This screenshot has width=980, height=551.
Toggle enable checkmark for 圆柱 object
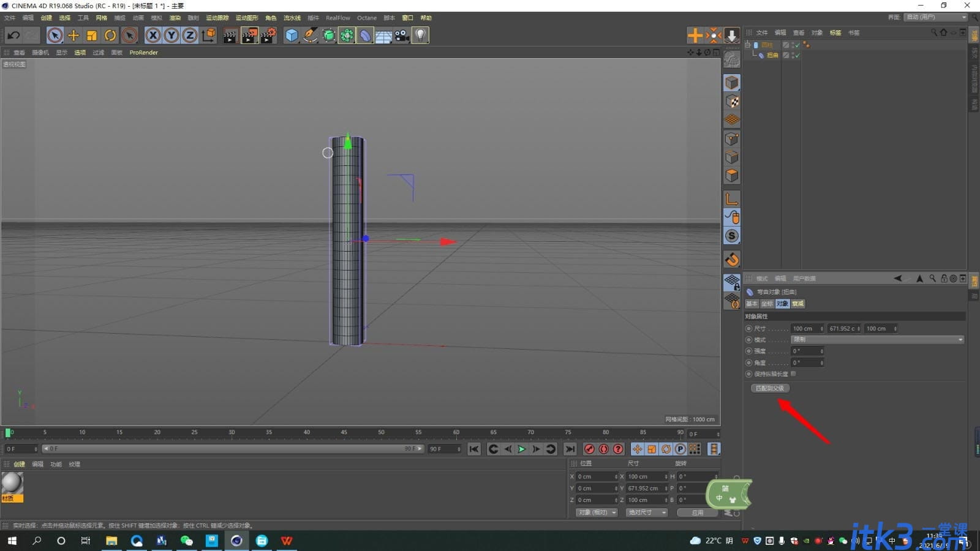click(797, 45)
